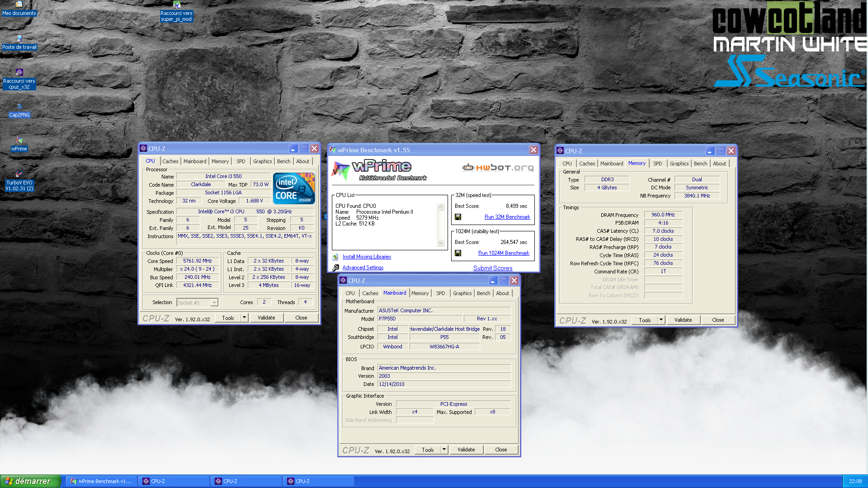Click the Intel Core i3 inside logo
The width and height of the screenshot is (868, 488).
coord(294,188)
